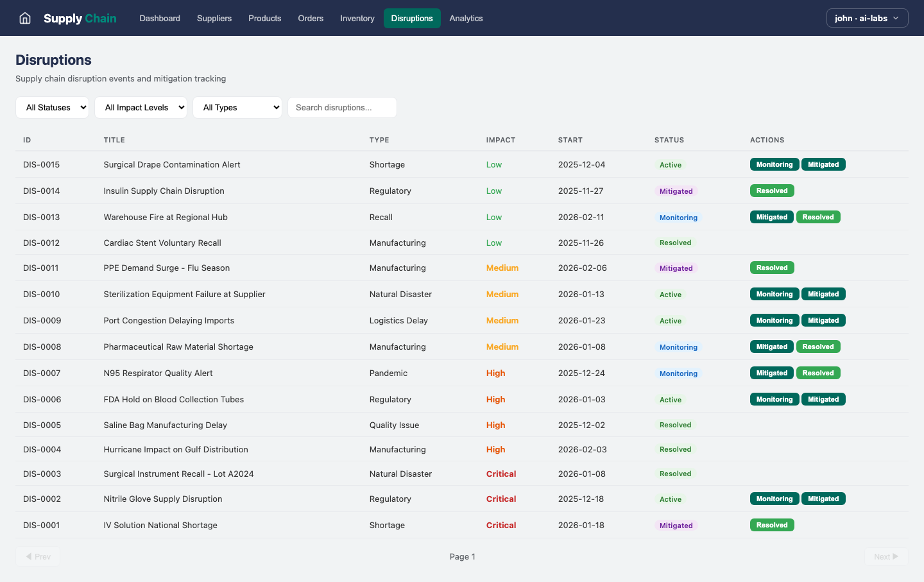
Task: Open the Suppliers page
Action: [x=214, y=19]
